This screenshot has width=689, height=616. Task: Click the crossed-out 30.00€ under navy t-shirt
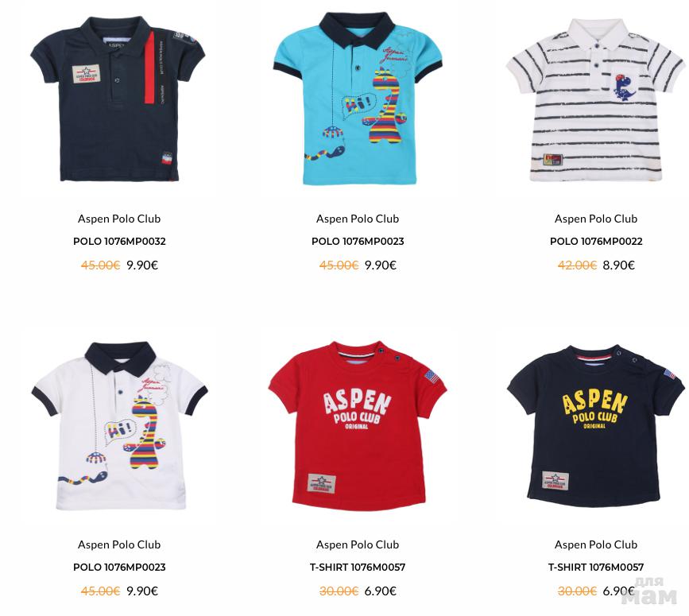pyautogui.click(x=577, y=591)
